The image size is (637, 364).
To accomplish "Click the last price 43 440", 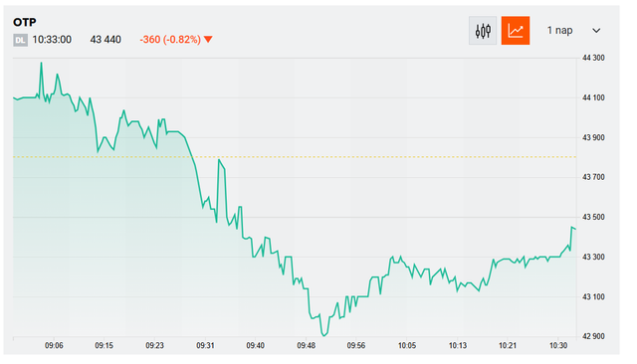I will point(106,40).
